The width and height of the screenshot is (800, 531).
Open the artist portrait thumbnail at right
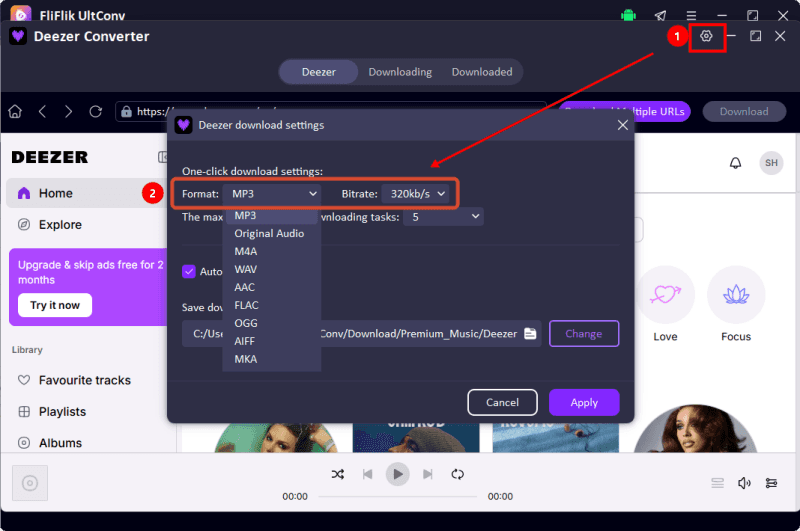(694, 428)
